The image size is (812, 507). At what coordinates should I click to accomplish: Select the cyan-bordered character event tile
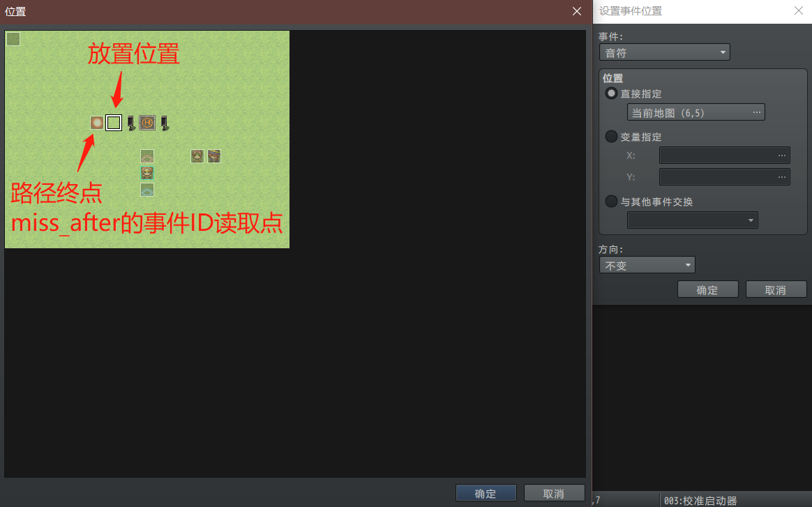click(x=147, y=173)
